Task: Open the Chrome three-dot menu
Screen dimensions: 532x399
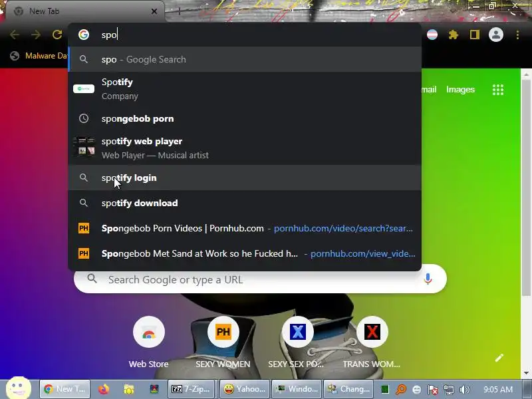Action: tap(517, 35)
